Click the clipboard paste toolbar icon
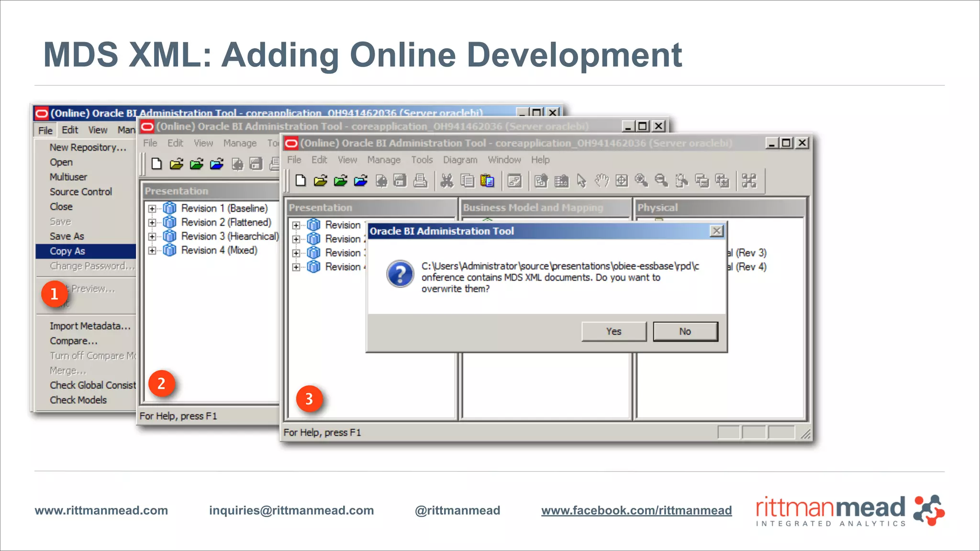This screenshot has width=980, height=551. (x=487, y=180)
